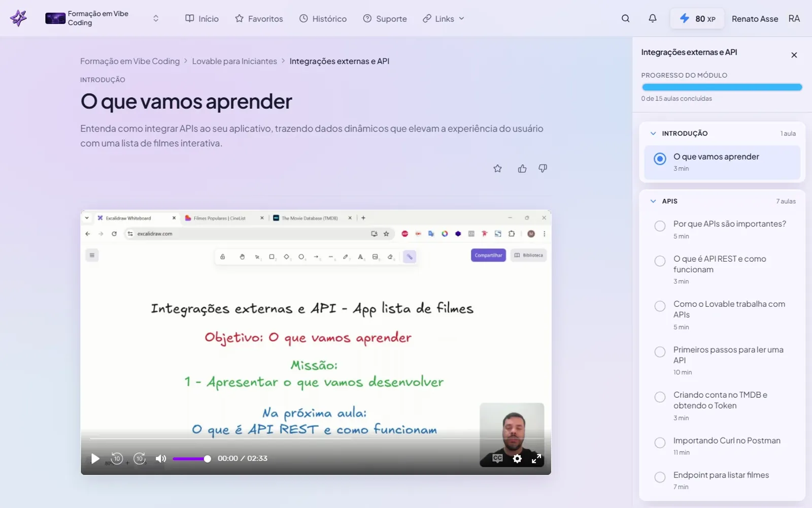
Task: Mark Importando Curl no Postman circle
Action: (x=660, y=443)
